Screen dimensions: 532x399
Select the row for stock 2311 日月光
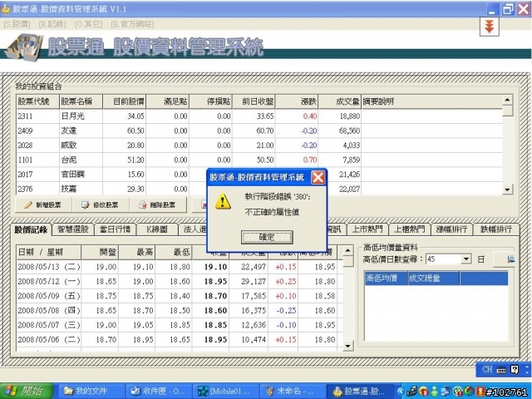point(259,116)
